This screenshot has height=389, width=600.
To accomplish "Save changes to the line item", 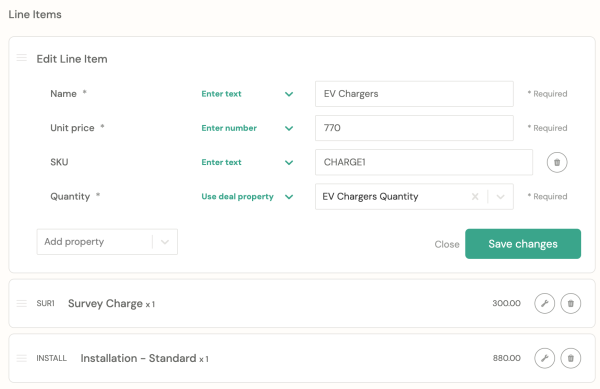I will click(523, 244).
